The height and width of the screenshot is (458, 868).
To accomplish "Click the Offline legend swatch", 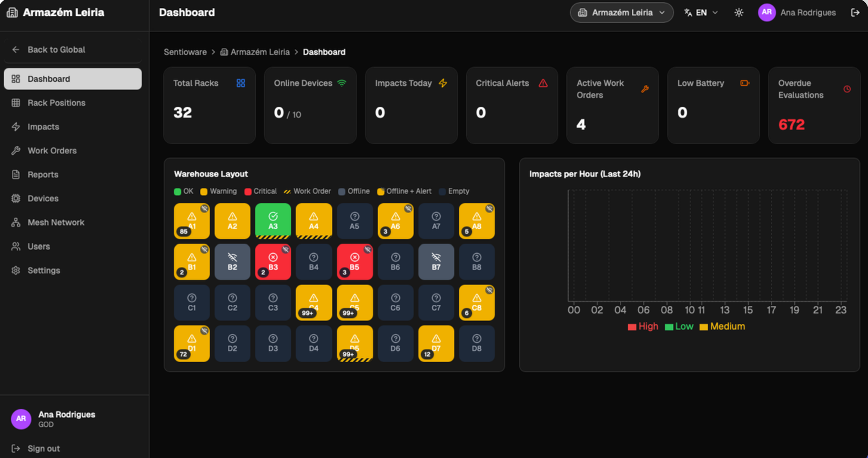I will pyautogui.click(x=342, y=192).
